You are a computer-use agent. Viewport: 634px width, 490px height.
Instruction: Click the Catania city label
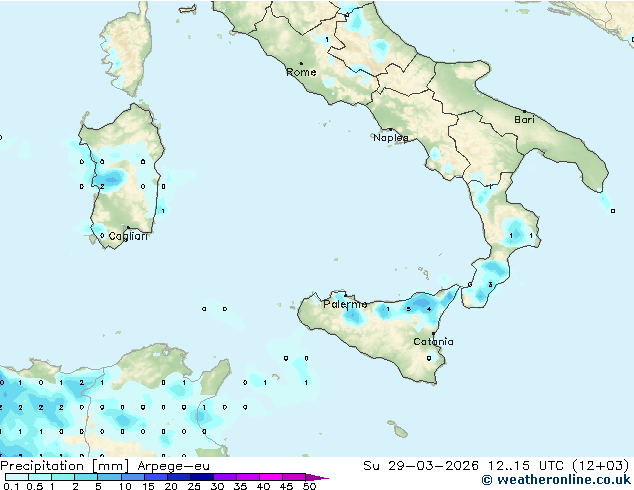(x=433, y=342)
